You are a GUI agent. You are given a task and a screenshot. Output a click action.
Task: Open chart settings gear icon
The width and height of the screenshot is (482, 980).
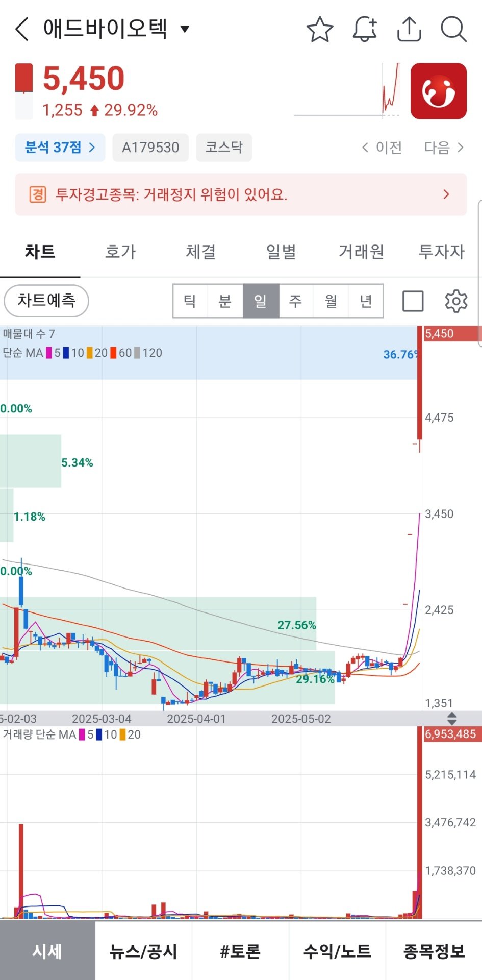pos(456,301)
